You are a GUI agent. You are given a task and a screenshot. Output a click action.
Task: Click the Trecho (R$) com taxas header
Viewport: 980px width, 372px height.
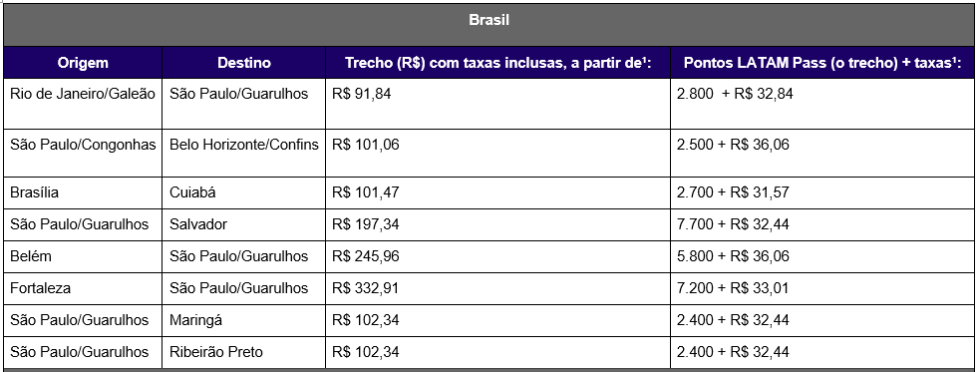(498, 63)
